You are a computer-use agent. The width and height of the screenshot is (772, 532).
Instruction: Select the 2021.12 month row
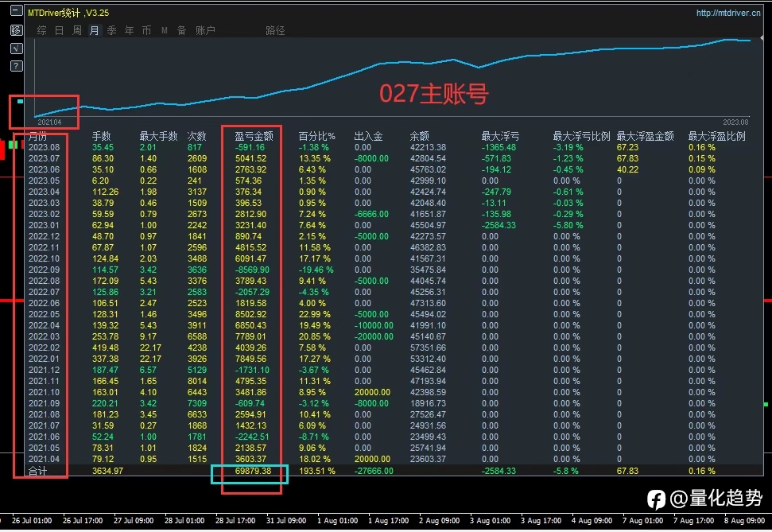click(x=394, y=370)
